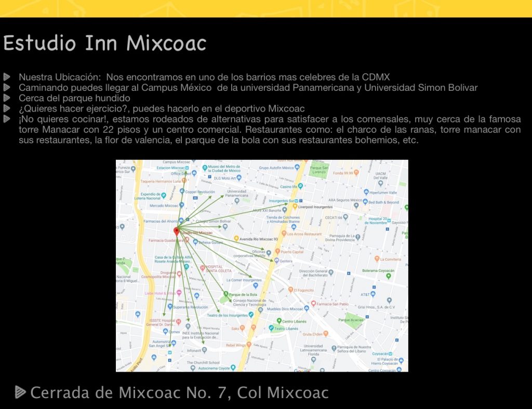Select the Muebles Dico Mixcoac pin

tap(307, 308)
